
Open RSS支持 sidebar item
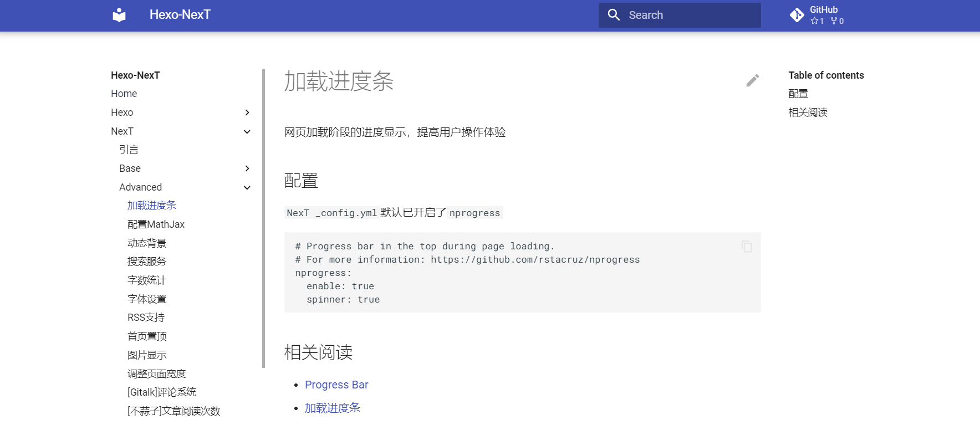click(x=146, y=318)
